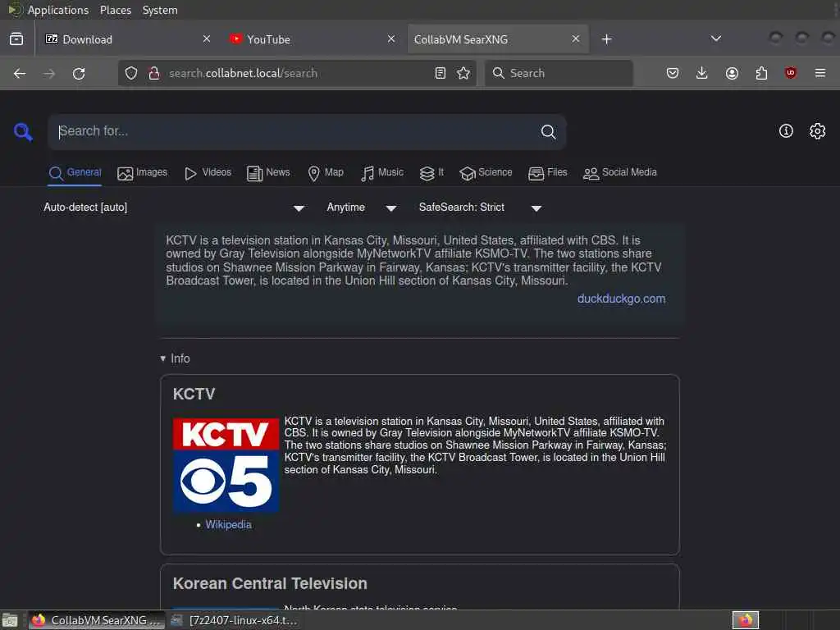This screenshot has height=630, width=840.
Task: Click the insecure connection lock icon
Action: coord(154,73)
